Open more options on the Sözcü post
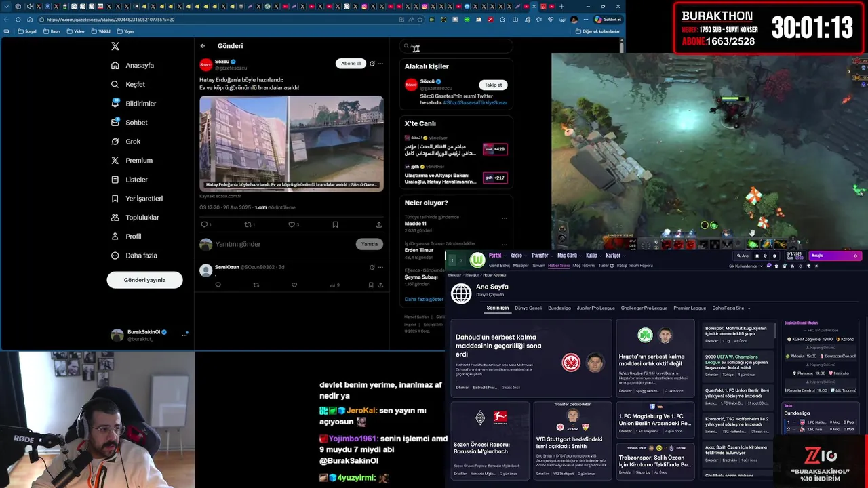868x488 pixels. pos(380,64)
